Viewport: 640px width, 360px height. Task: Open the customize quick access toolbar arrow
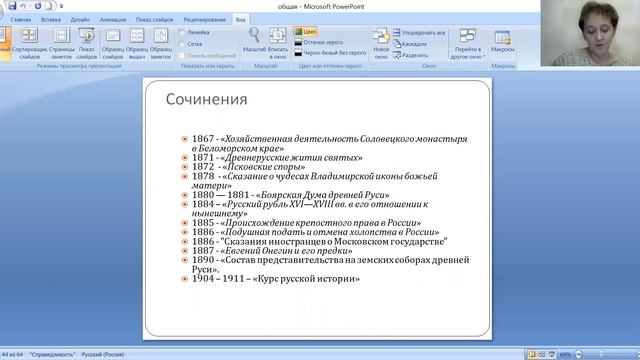[62, 7]
